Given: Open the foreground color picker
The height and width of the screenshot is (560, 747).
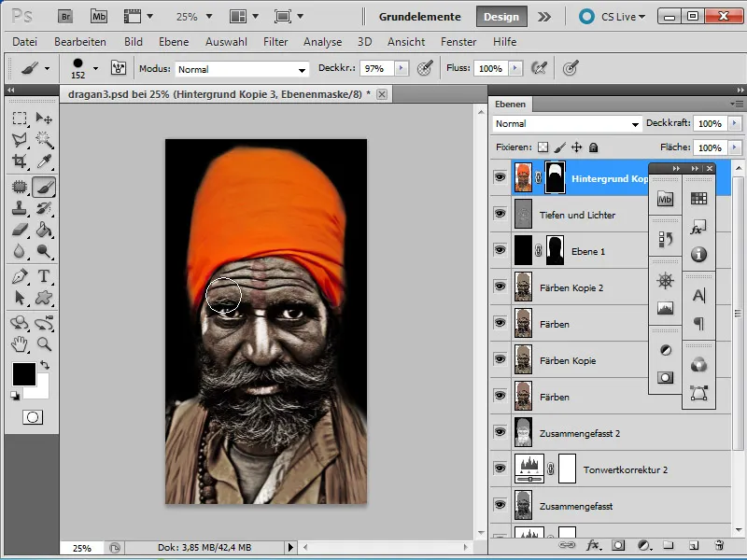Looking at the screenshot, I should [x=24, y=374].
